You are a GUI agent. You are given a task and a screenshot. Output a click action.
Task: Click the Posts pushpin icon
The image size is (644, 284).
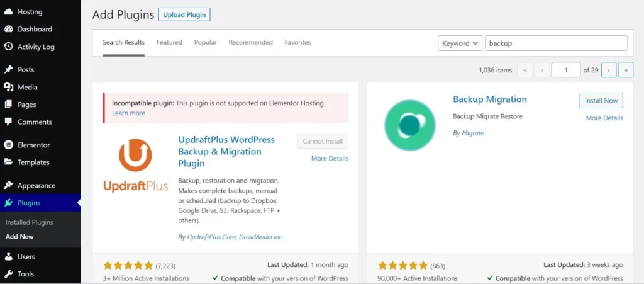click(x=8, y=69)
